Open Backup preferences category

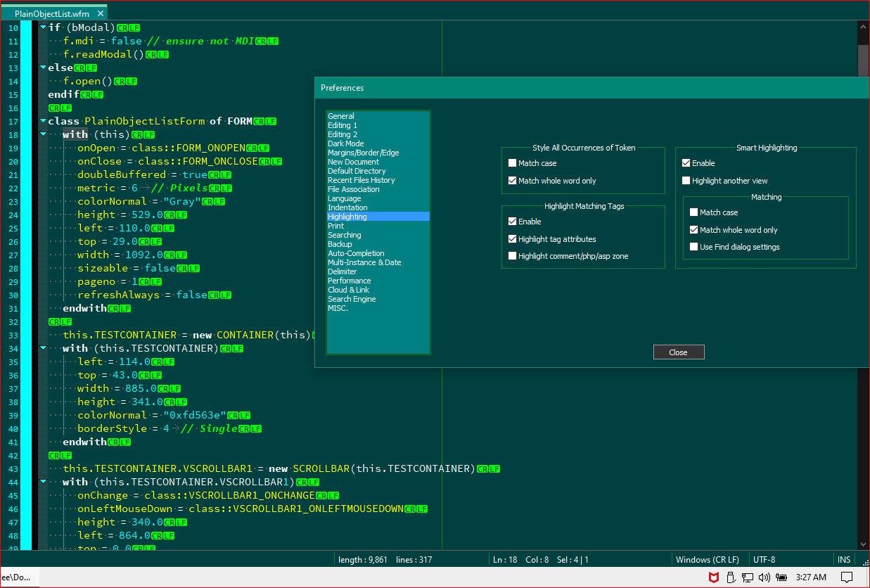tap(378, 244)
